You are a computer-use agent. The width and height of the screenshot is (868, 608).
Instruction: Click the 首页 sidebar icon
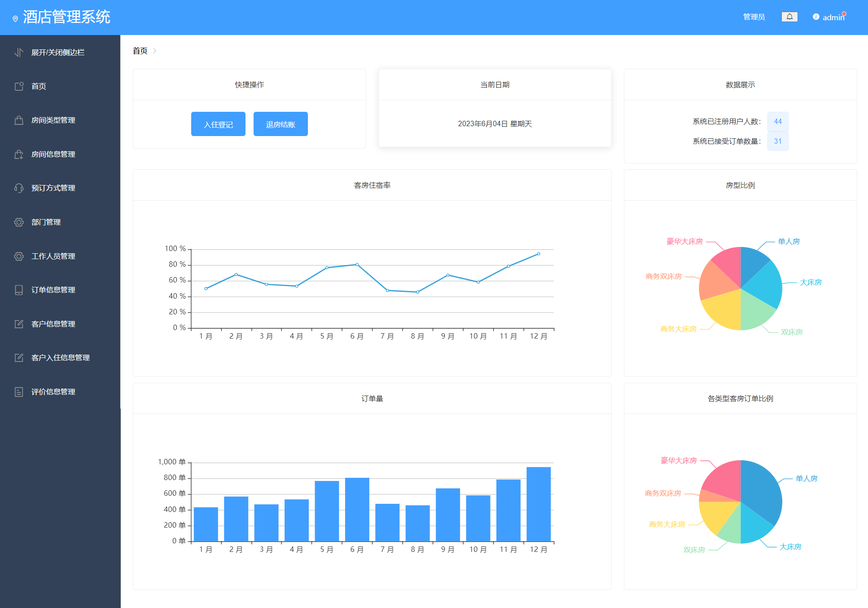pos(19,86)
